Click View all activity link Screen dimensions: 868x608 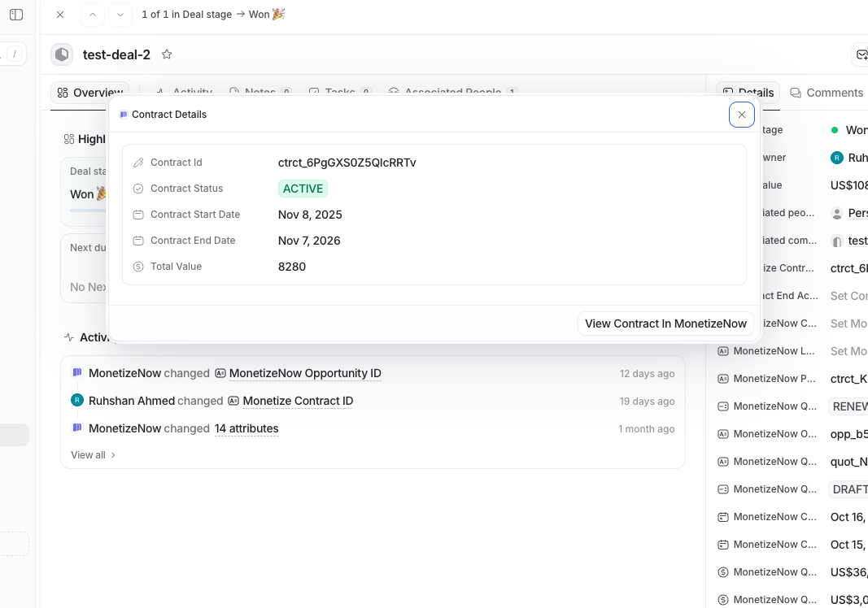(93, 454)
